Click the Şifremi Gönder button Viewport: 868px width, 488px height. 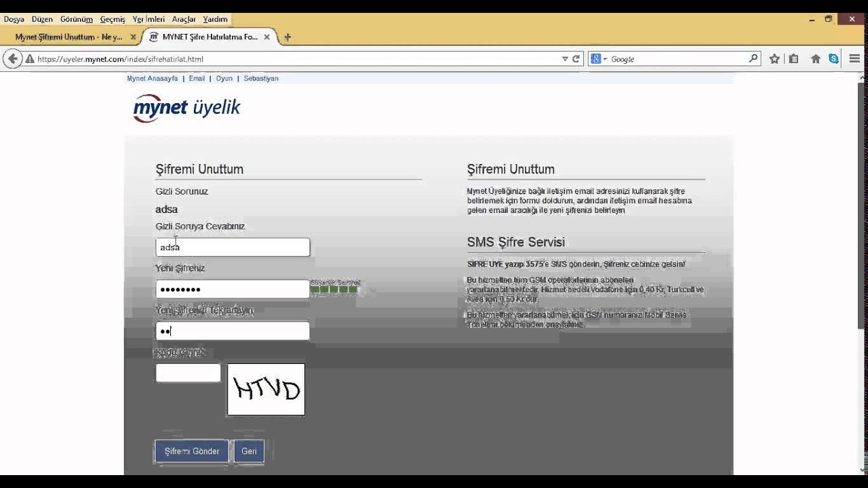click(x=192, y=451)
